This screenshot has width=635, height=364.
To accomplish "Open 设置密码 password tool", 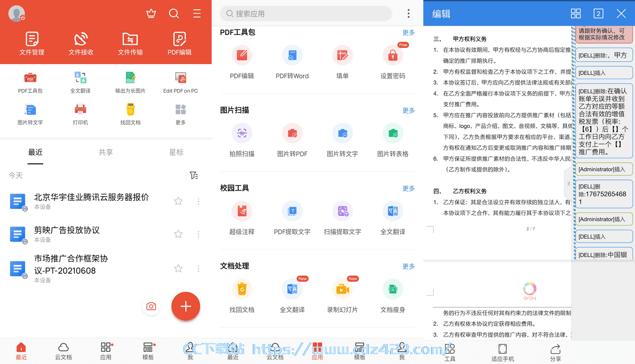I will [x=393, y=62].
